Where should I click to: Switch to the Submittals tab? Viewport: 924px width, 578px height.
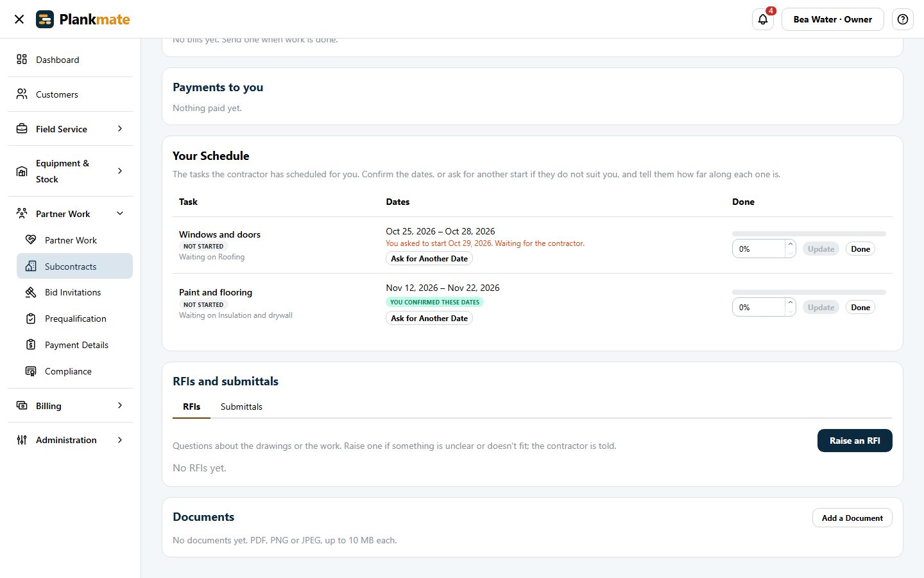(x=241, y=407)
